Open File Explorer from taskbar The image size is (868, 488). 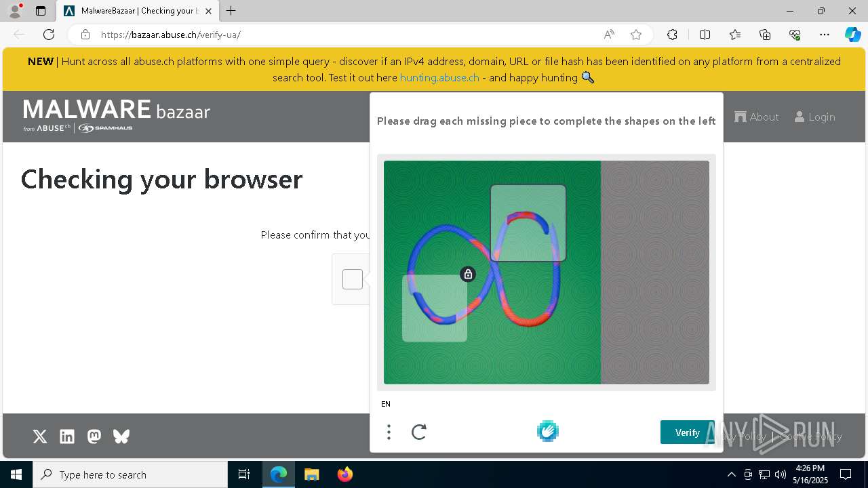tap(311, 474)
